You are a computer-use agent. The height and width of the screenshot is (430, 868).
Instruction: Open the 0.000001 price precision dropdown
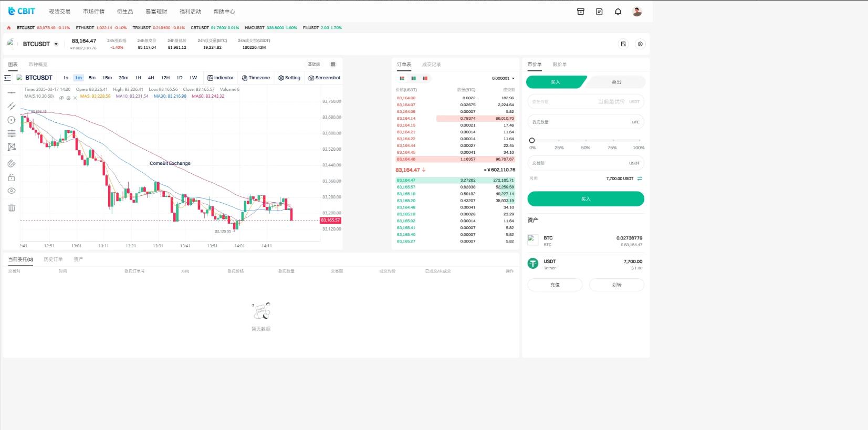503,78
